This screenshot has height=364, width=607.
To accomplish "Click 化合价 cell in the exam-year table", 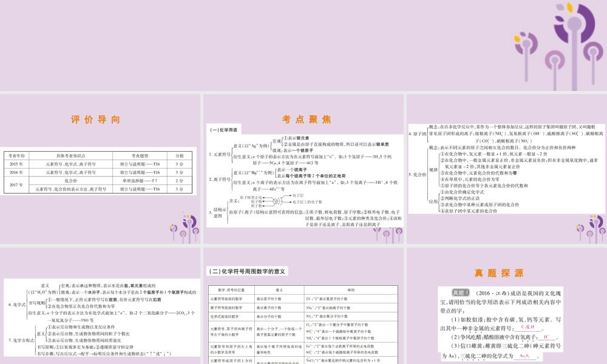I will tap(71, 181).
